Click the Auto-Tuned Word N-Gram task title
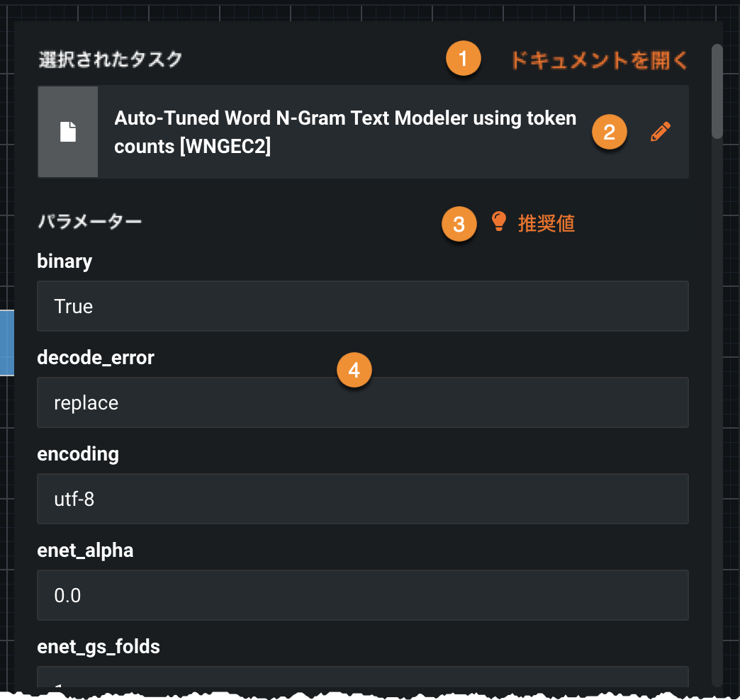The width and height of the screenshot is (740, 700). pyautogui.click(x=345, y=132)
